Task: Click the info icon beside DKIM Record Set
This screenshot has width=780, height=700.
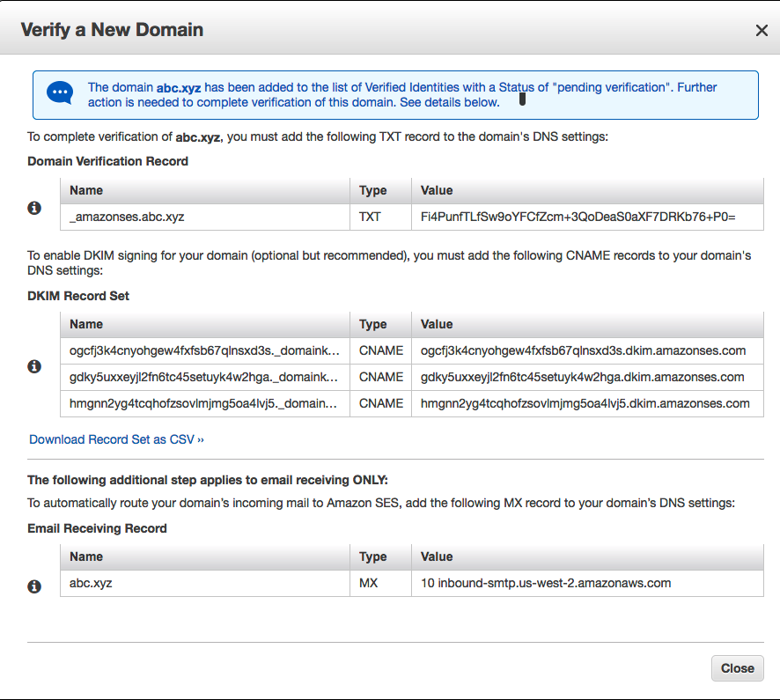Action: coord(34,366)
